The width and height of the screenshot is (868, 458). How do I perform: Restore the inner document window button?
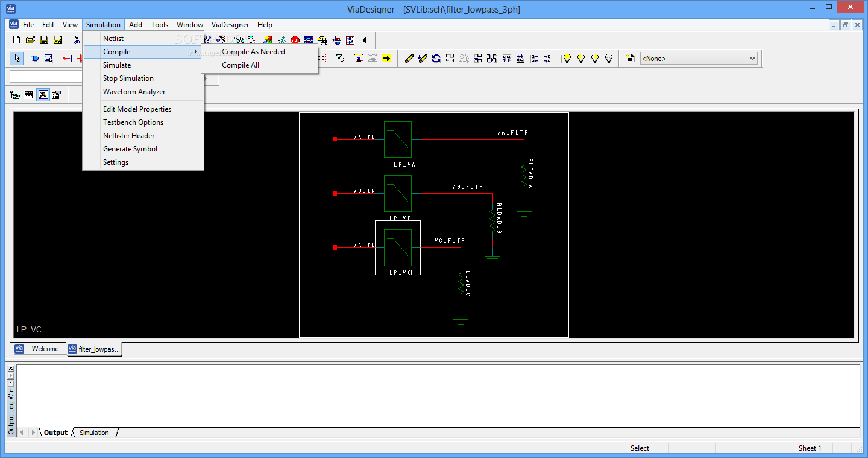click(846, 25)
